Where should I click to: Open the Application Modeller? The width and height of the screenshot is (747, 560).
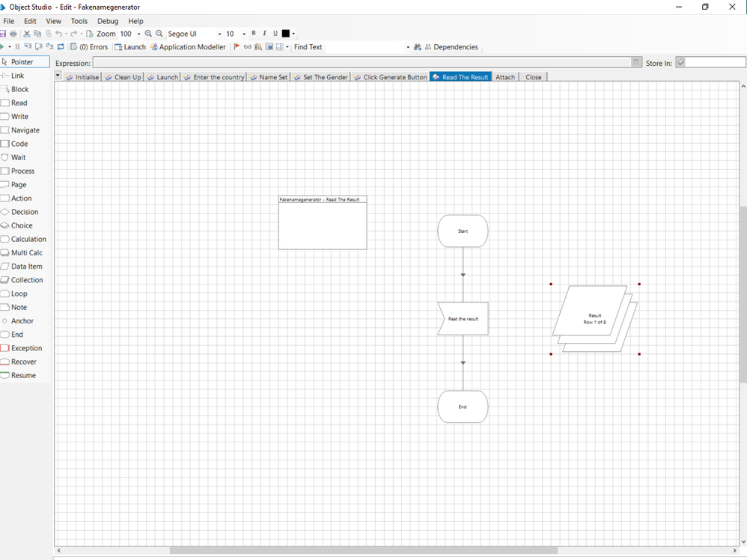(188, 46)
